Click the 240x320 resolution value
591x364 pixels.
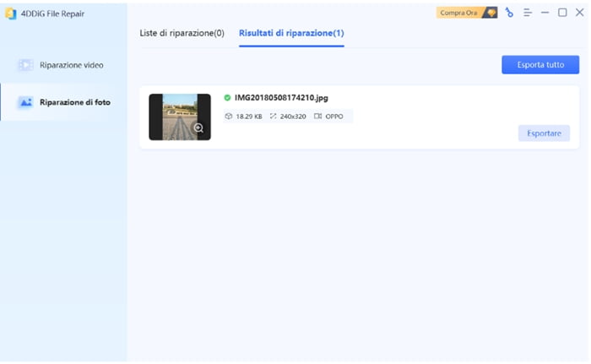(293, 117)
